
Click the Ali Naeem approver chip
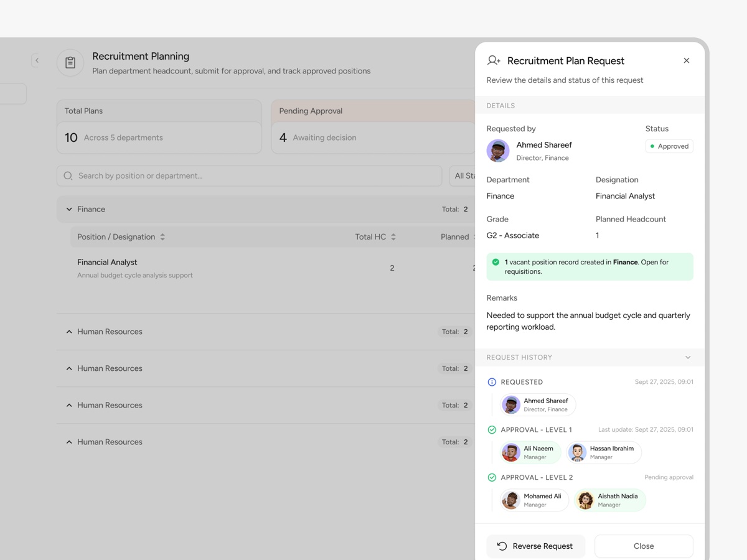click(x=531, y=452)
